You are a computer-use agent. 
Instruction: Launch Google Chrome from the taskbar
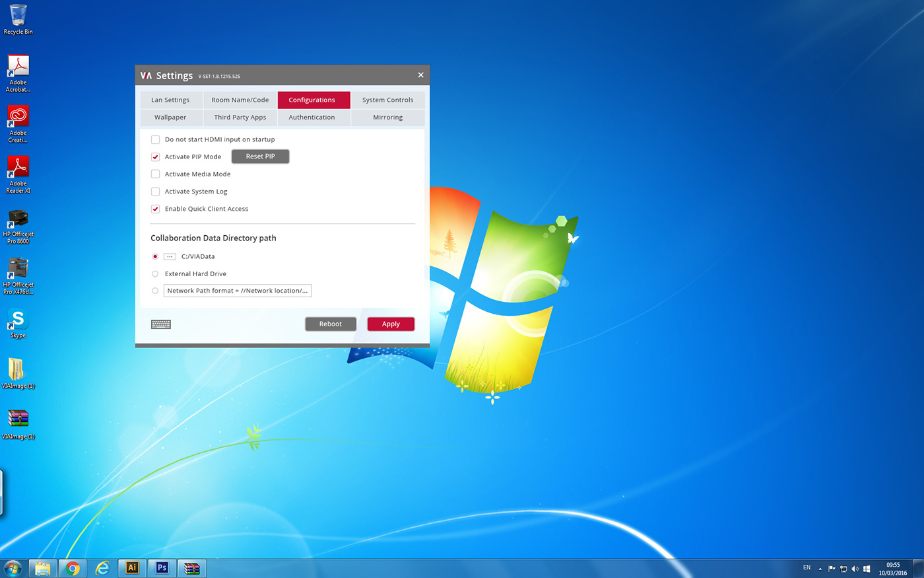[x=73, y=568]
